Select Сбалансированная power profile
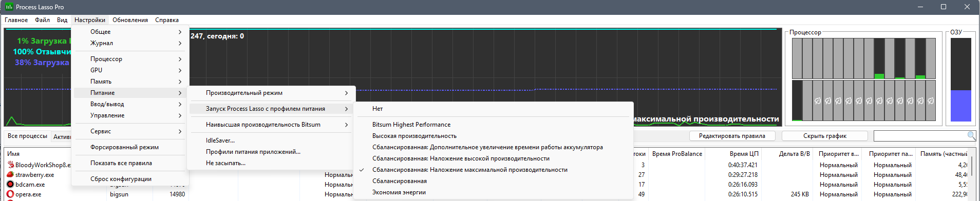The image size is (980, 201). pos(493,181)
